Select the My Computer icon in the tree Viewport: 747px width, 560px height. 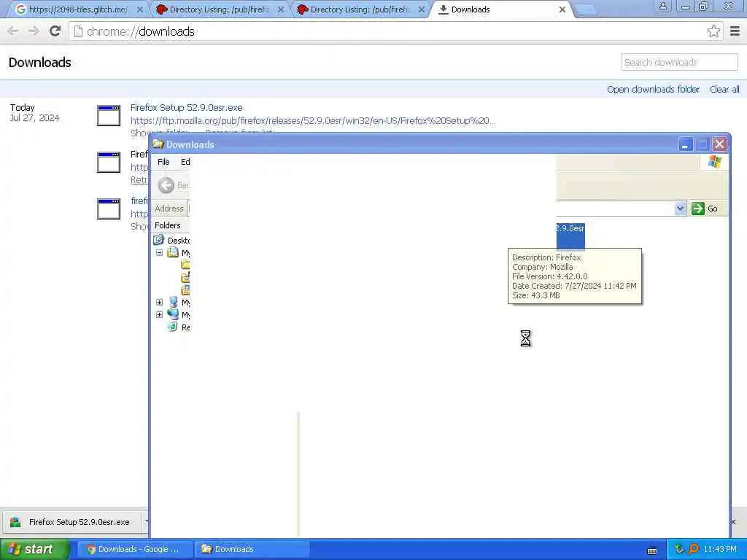click(173, 302)
